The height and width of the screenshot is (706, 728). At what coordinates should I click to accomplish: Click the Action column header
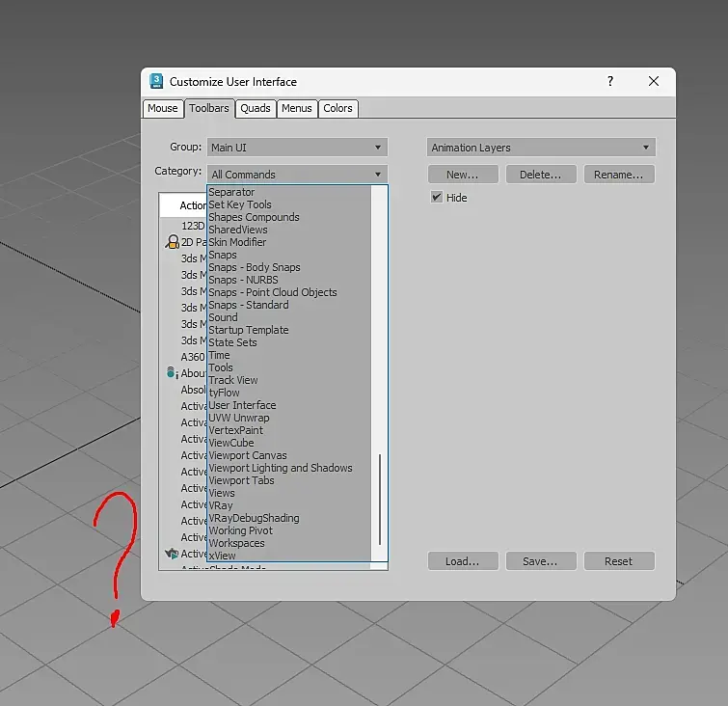pyautogui.click(x=183, y=205)
